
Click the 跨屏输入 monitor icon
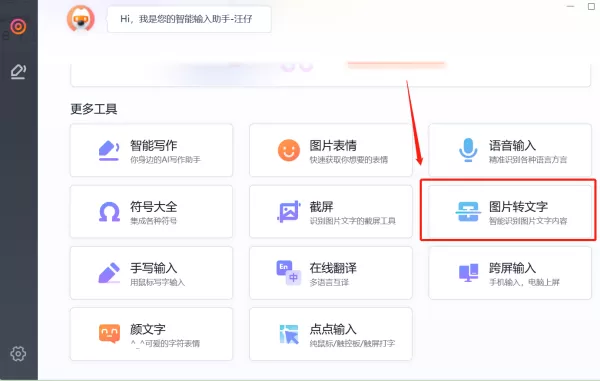468,273
